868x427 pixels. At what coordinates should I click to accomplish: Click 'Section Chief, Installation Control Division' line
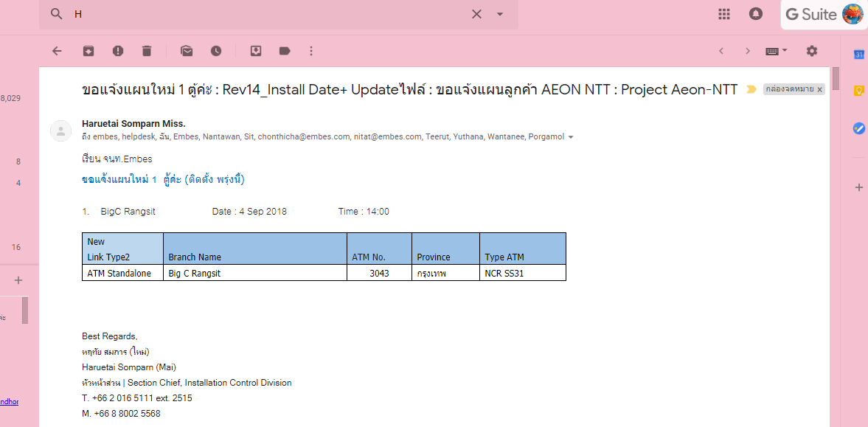pyautogui.click(x=187, y=383)
